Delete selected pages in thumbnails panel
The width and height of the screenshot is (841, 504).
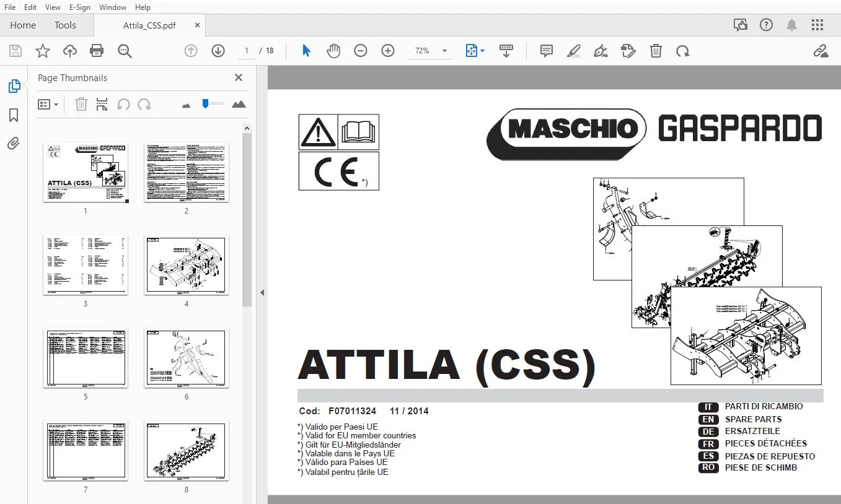coord(81,104)
